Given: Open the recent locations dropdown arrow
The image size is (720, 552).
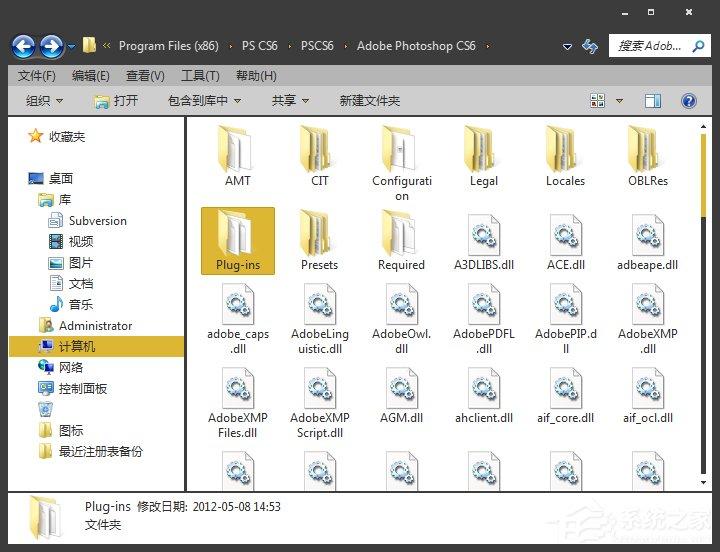Looking at the screenshot, I should 72,46.
